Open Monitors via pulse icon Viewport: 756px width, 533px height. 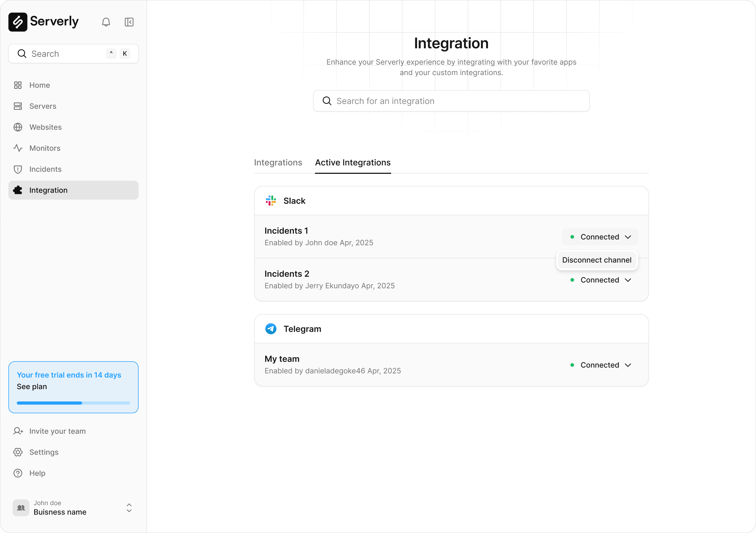click(18, 148)
